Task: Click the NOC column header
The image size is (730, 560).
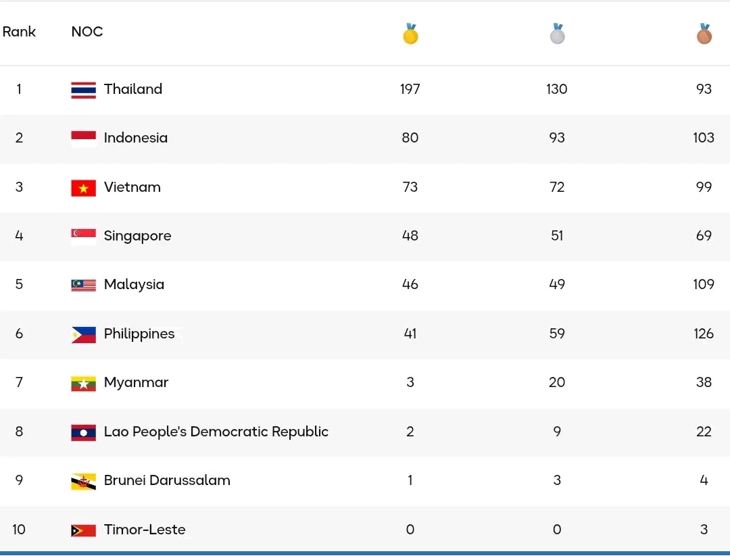Action: pyautogui.click(x=87, y=32)
